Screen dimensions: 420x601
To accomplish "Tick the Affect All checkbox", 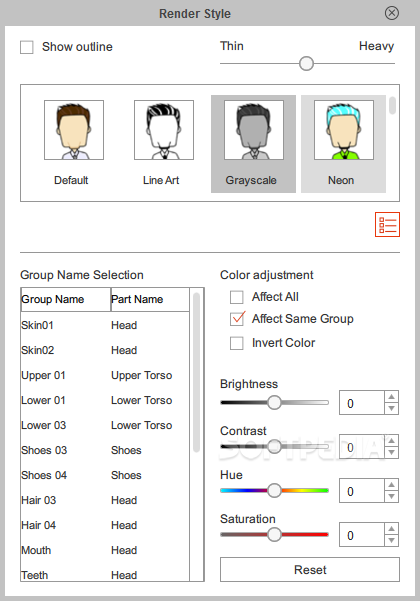I will [x=236, y=297].
